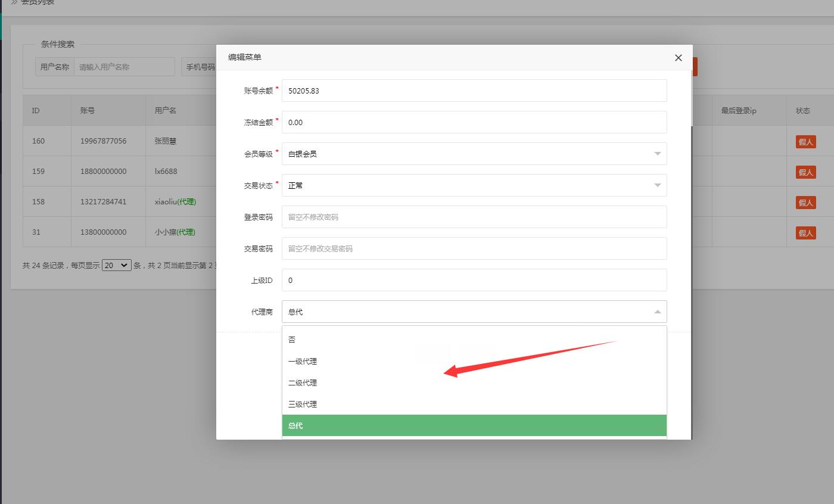The image size is (834, 504).
Task: Open records-per-page selector showing 20
Action: 116,265
